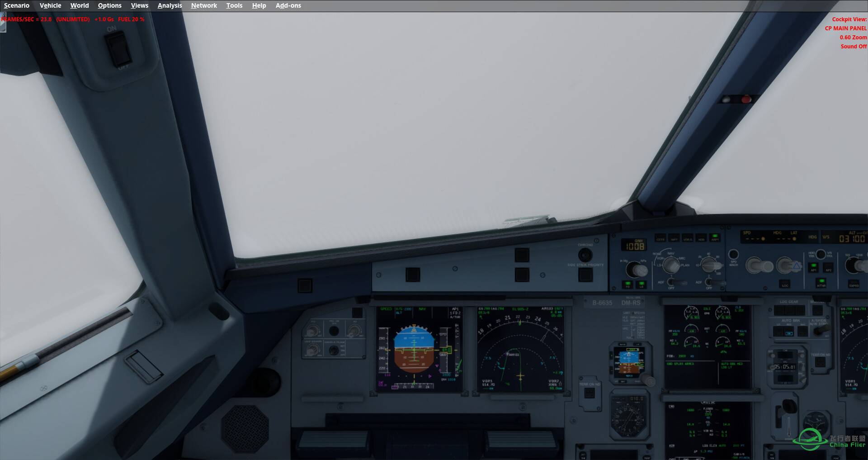
Task: Click the PFD brightness knob
Action: point(313,331)
